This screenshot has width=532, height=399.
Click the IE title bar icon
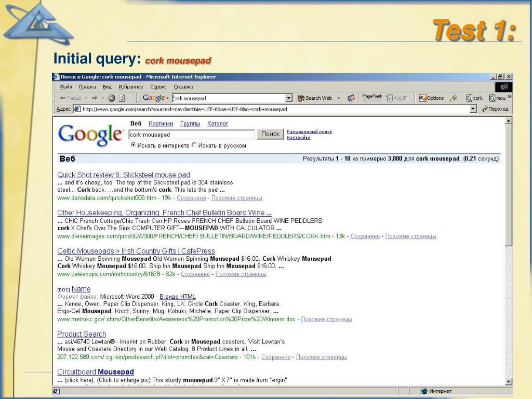(56, 77)
